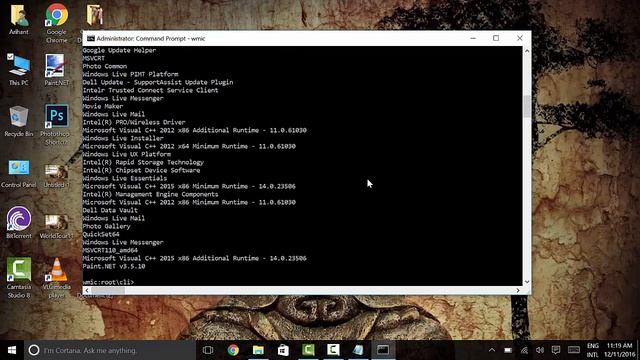The image size is (640, 360).
Task: Click 'Dell Data Vault' line
Action: point(110,210)
